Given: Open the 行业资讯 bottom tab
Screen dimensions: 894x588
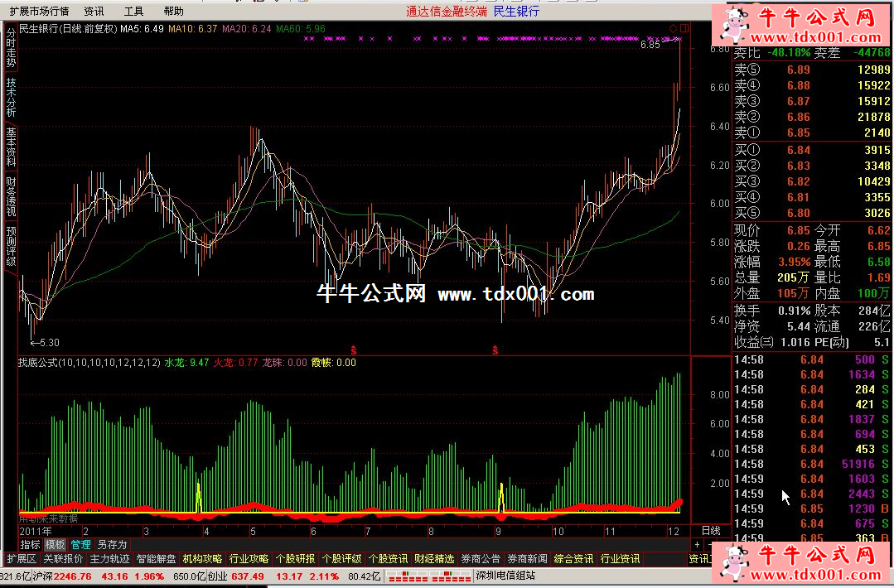Looking at the screenshot, I should (x=620, y=559).
